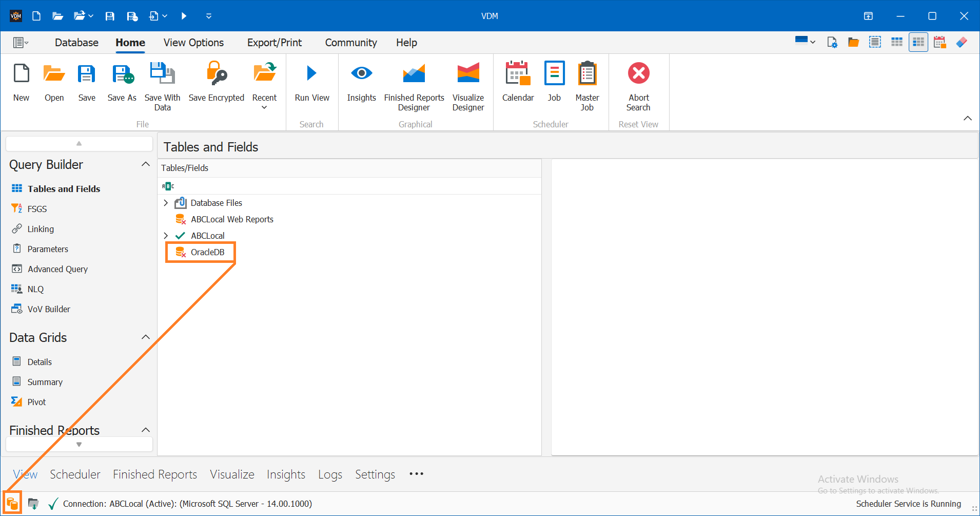Viewport: 980px width, 516px height.
Task: Click the orange folder icon top right
Action: [x=853, y=42]
